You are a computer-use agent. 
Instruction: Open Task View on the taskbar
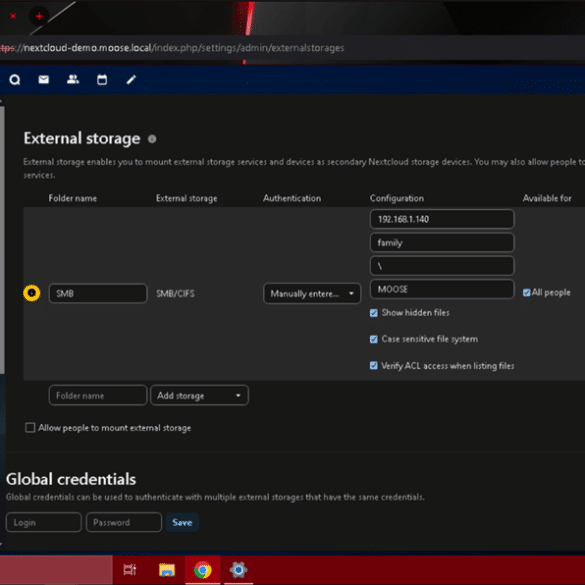point(129,570)
